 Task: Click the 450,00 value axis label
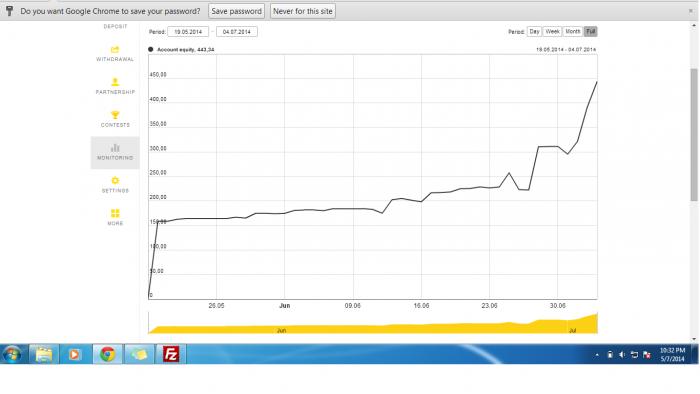(x=158, y=75)
